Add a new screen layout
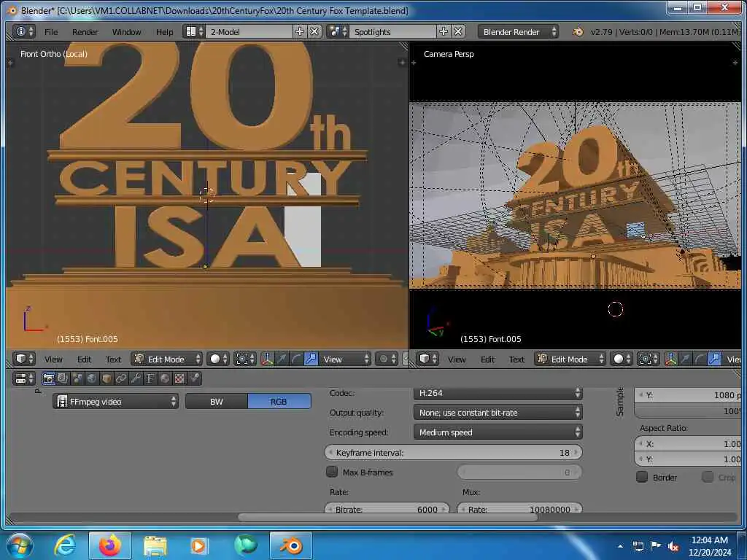 coord(300,31)
